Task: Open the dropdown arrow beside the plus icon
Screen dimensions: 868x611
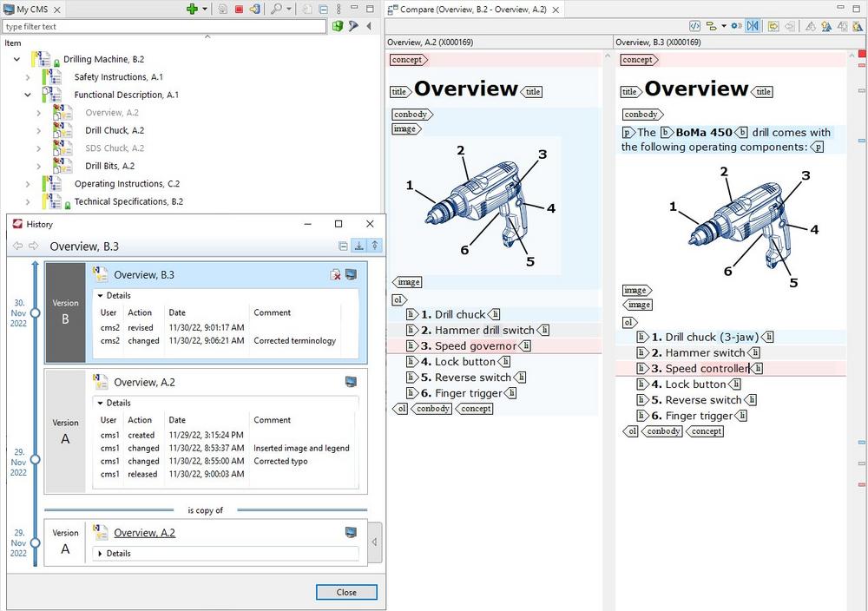Action: [x=205, y=9]
